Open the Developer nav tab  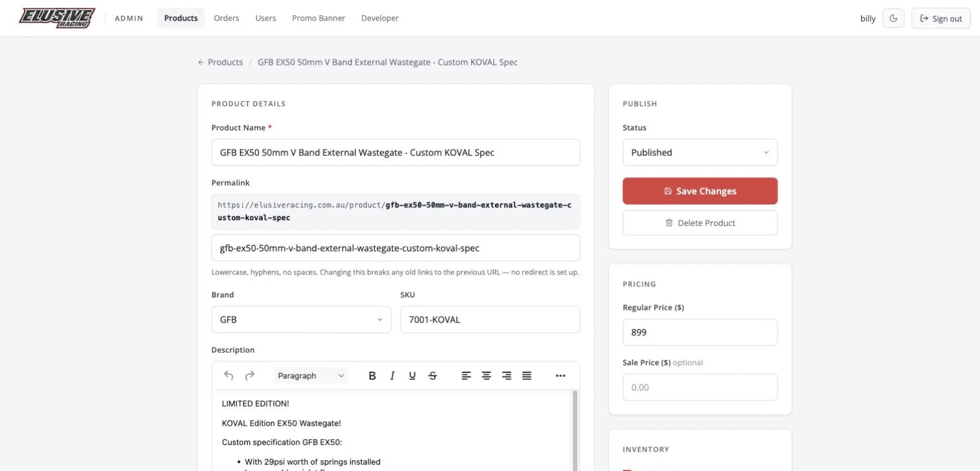click(380, 18)
